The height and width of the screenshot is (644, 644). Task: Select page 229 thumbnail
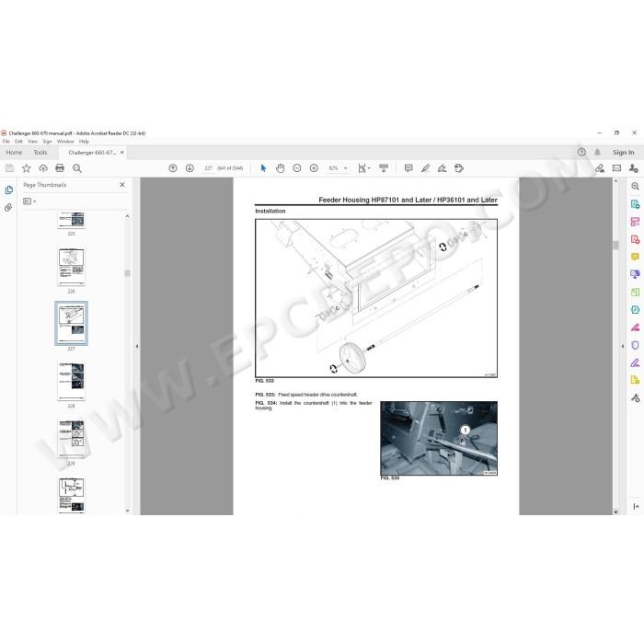[x=71, y=439]
